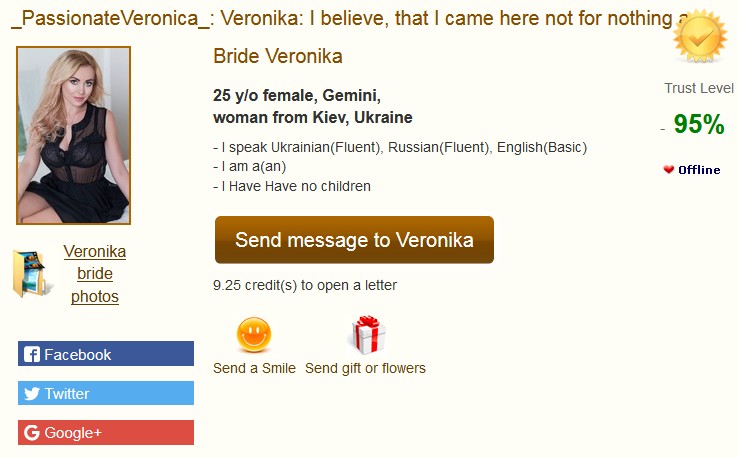
Task: Open the photo folder icon
Action: coord(30,274)
